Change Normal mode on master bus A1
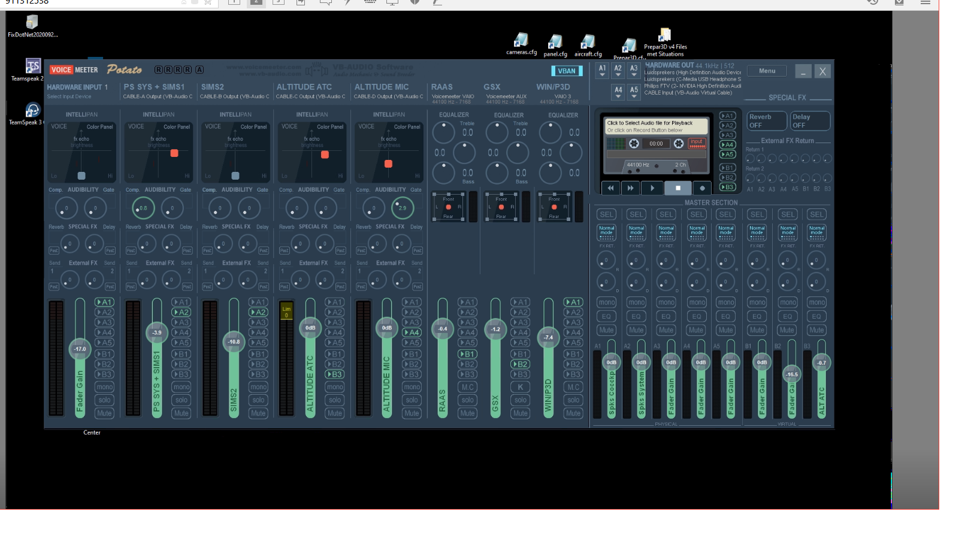This screenshot has height=539, width=980. tap(606, 232)
